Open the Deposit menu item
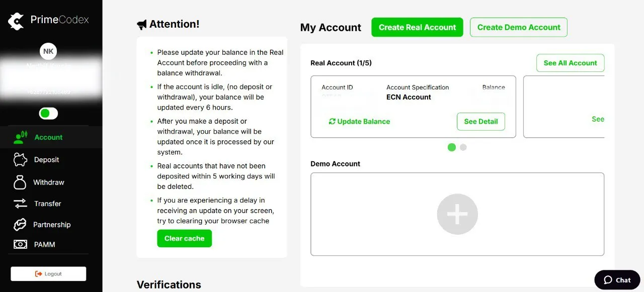Screen dimensions: 644x292 pyautogui.click(x=46, y=160)
